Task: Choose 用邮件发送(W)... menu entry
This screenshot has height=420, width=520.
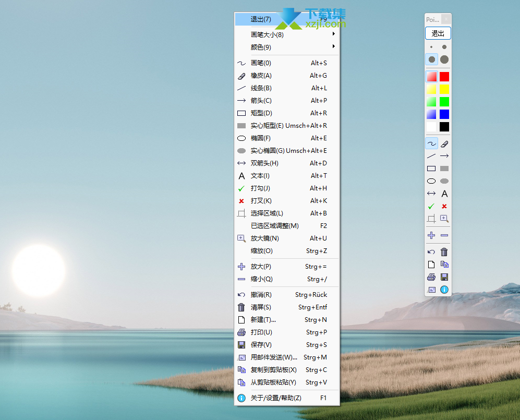Action: 287,357
